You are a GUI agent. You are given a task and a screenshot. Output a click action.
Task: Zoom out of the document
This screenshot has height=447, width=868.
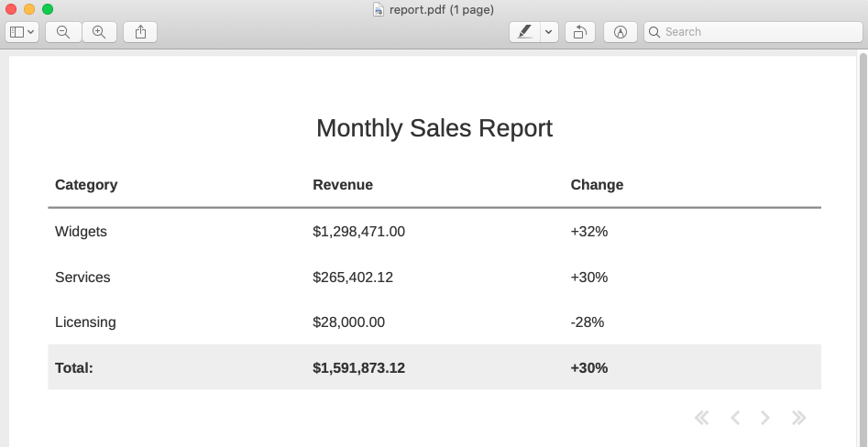pos(63,32)
